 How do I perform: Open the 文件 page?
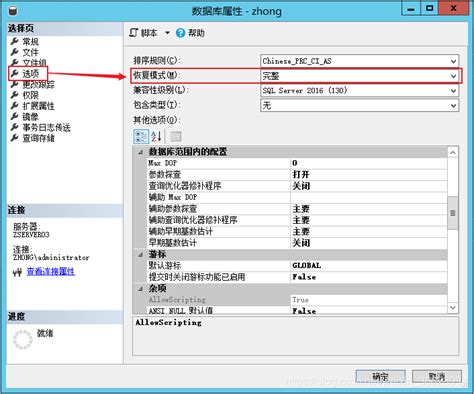coord(30,52)
